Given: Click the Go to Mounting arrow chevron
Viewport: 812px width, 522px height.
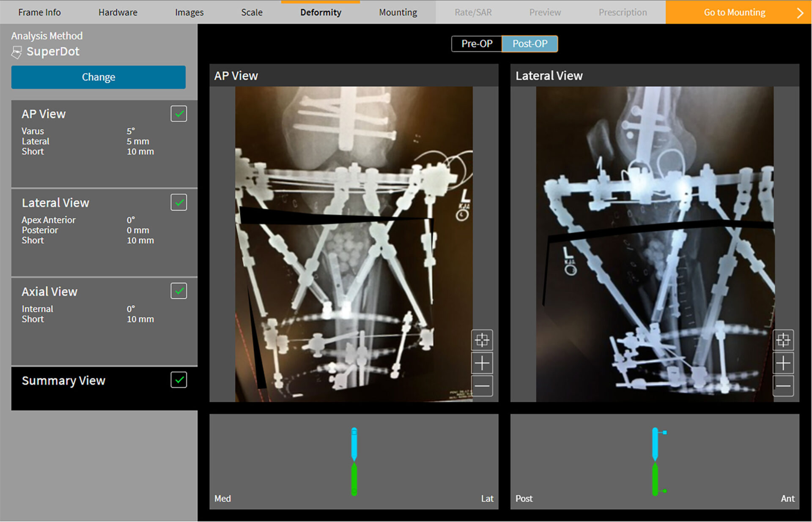Looking at the screenshot, I should [x=799, y=13].
